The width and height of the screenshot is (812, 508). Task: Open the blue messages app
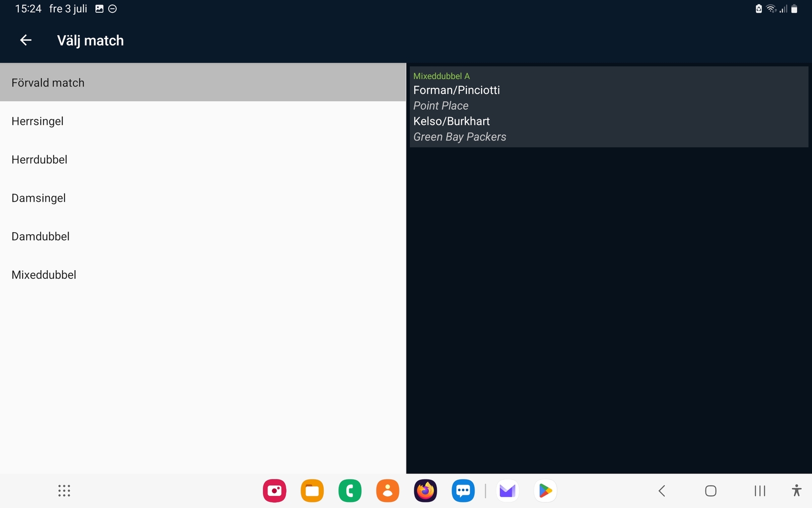[463, 491]
